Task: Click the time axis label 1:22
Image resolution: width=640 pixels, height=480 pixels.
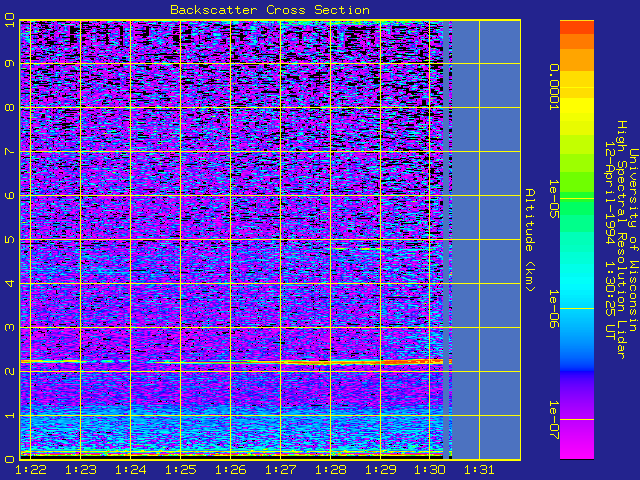Action: pyautogui.click(x=30, y=470)
